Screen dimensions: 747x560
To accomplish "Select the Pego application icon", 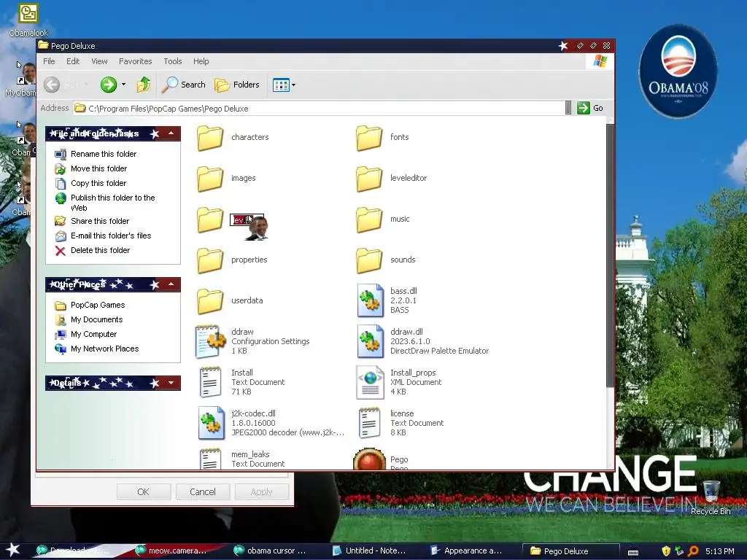I will pos(369,459).
